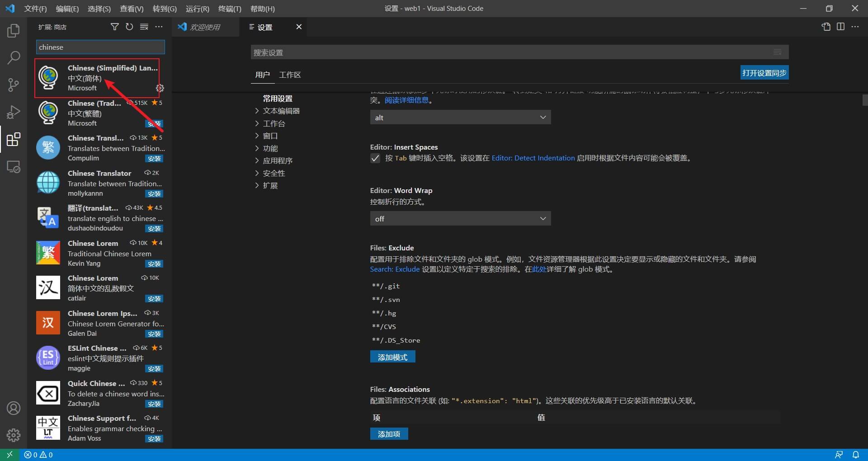Open the Chinese Lorem extension by catlair

100,288
